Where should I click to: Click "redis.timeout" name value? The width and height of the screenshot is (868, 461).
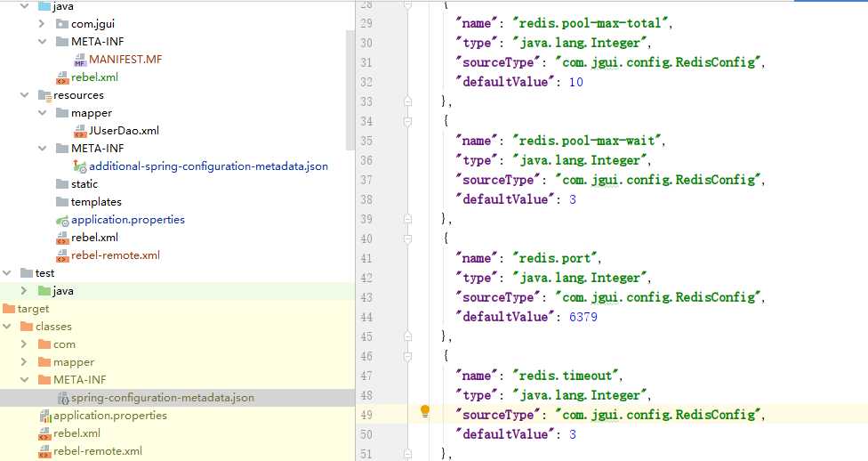tap(566, 376)
